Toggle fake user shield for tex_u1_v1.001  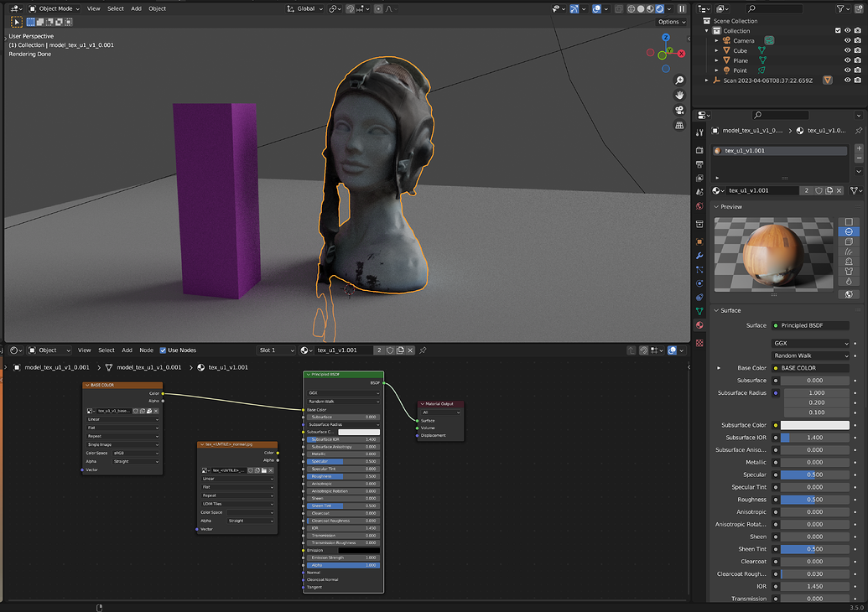(x=819, y=190)
